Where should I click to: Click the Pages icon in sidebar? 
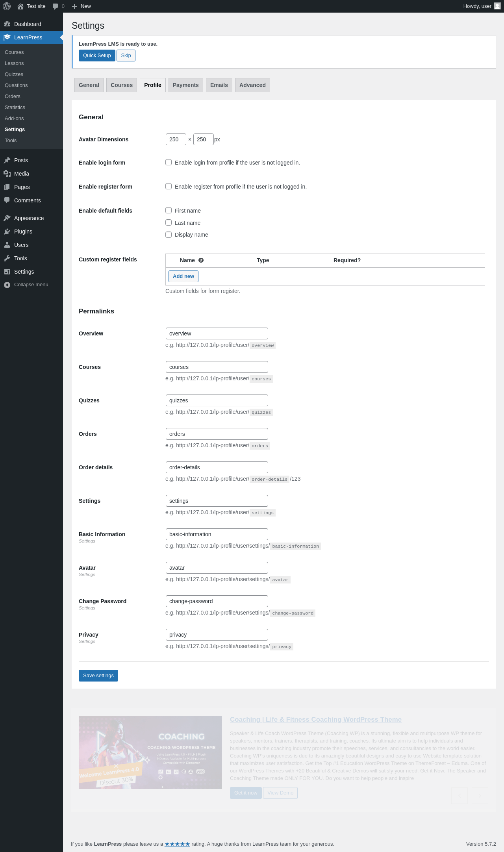click(x=7, y=187)
